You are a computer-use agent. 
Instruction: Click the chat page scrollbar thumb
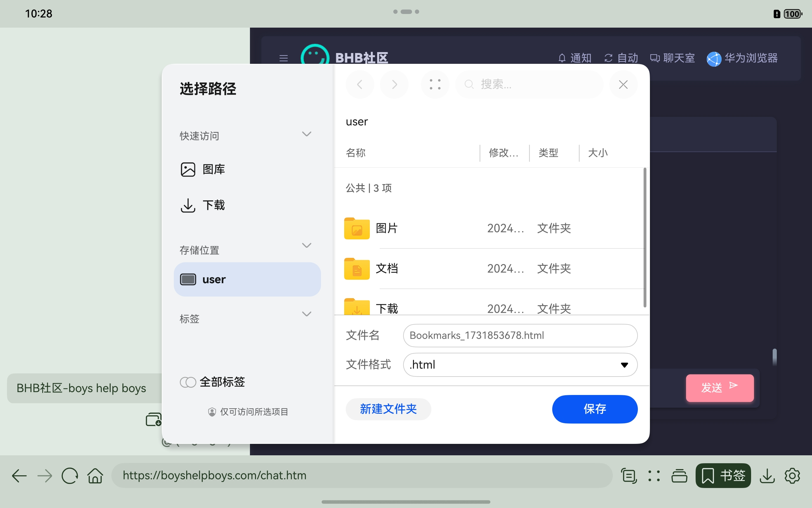775,357
